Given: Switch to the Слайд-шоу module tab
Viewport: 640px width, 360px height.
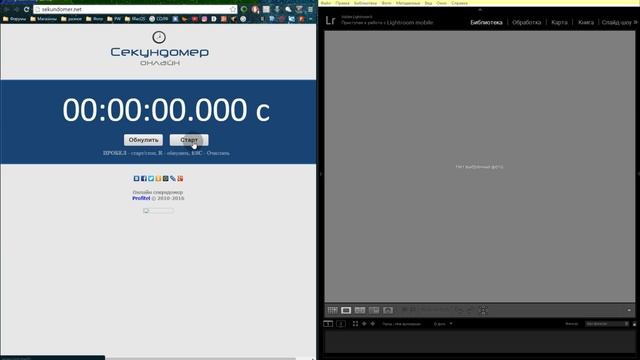Looking at the screenshot, I should pyautogui.click(x=616, y=22).
